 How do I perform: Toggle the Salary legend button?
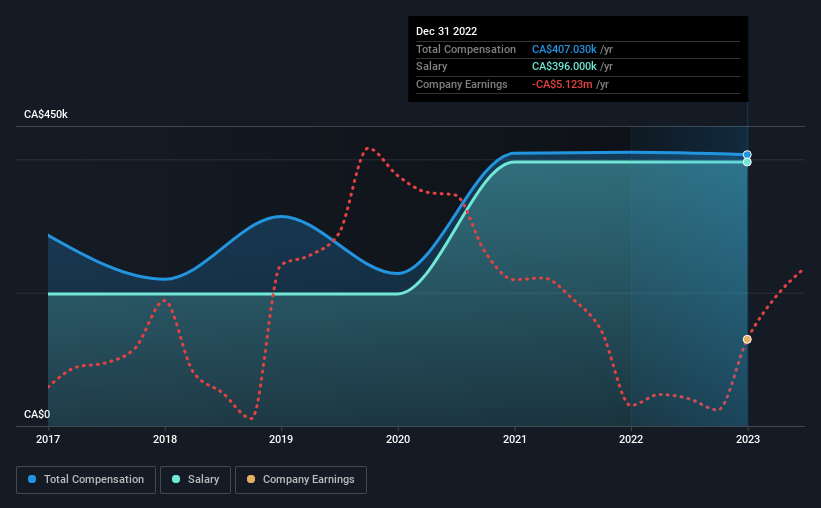(x=195, y=480)
